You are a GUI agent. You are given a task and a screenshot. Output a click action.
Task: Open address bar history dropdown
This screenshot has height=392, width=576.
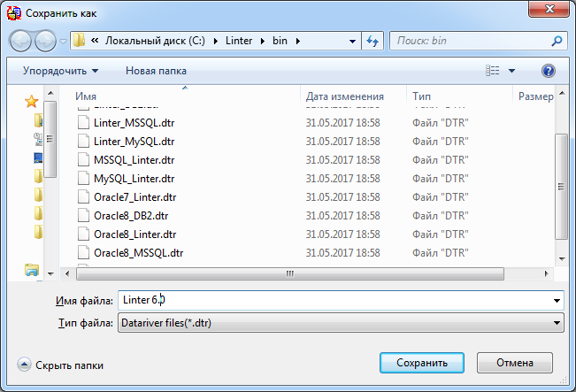(352, 42)
